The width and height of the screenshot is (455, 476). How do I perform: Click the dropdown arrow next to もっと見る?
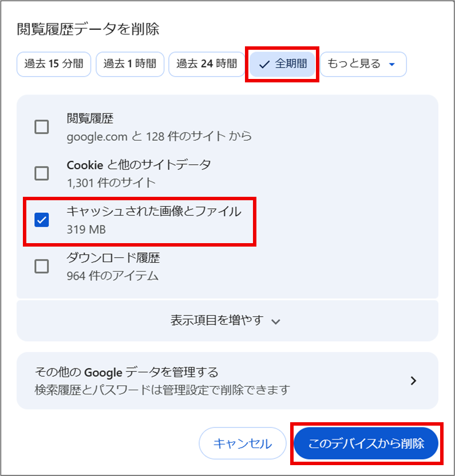click(x=391, y=65)
